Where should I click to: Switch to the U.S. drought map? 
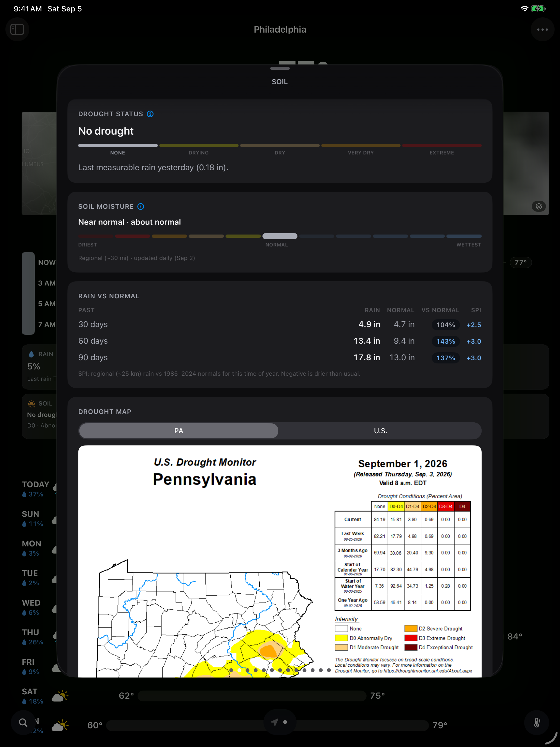coord(380,431)
